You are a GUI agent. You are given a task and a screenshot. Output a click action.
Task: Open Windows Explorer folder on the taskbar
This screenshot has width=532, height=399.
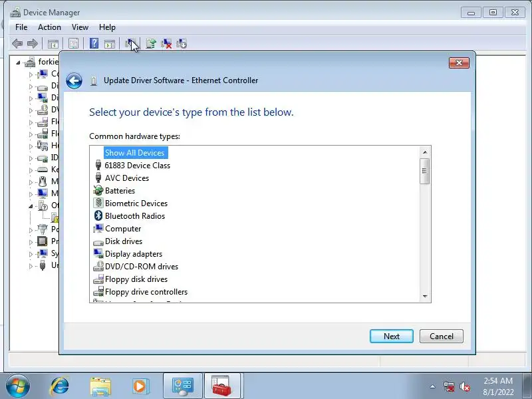coord(100,386)
